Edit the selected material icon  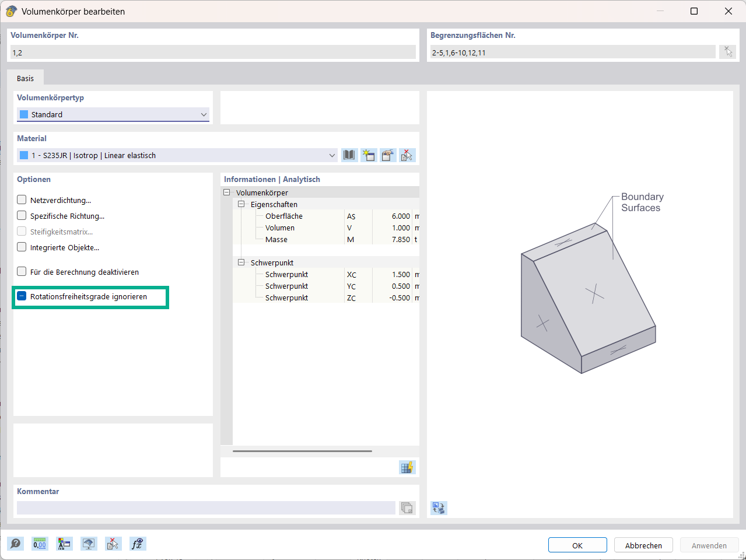click(x=388, y=155)
